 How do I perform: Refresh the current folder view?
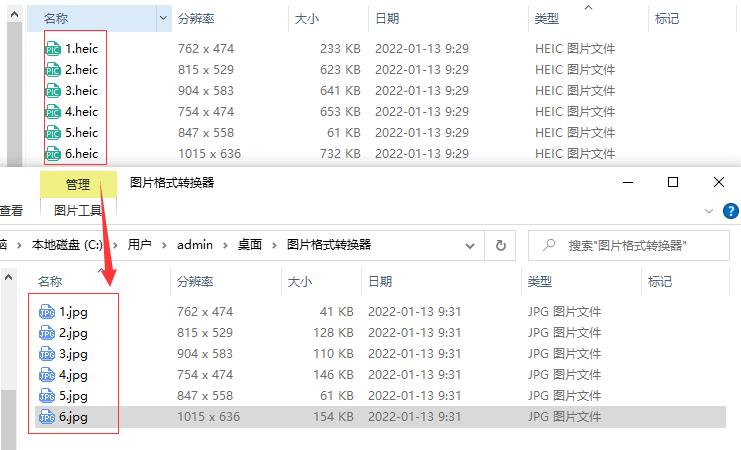(500, 245)
